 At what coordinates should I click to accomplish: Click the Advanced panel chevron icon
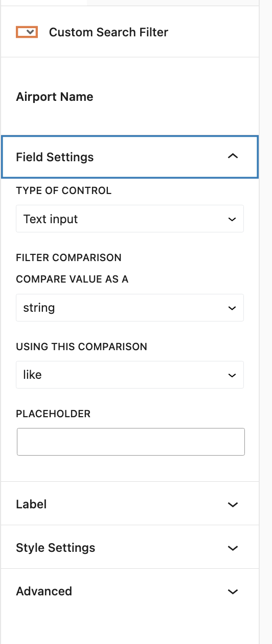tap(233, 591)
